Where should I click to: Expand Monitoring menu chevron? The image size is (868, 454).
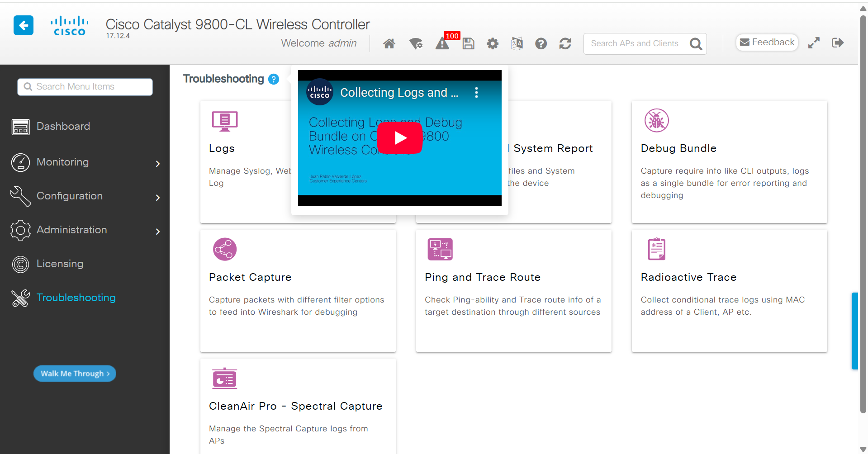click(158, 164)
